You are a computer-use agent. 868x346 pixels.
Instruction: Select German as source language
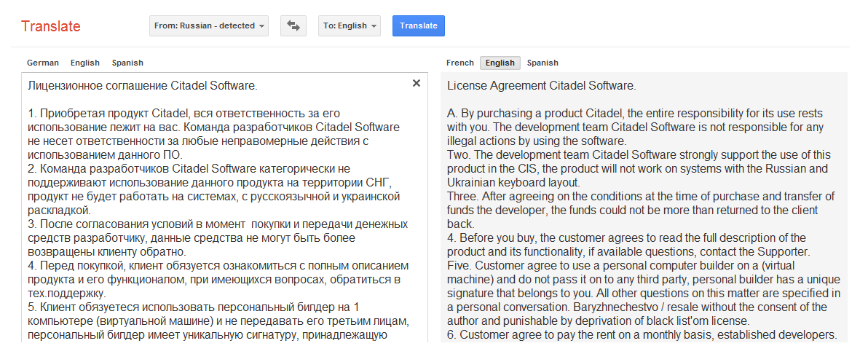43,63
